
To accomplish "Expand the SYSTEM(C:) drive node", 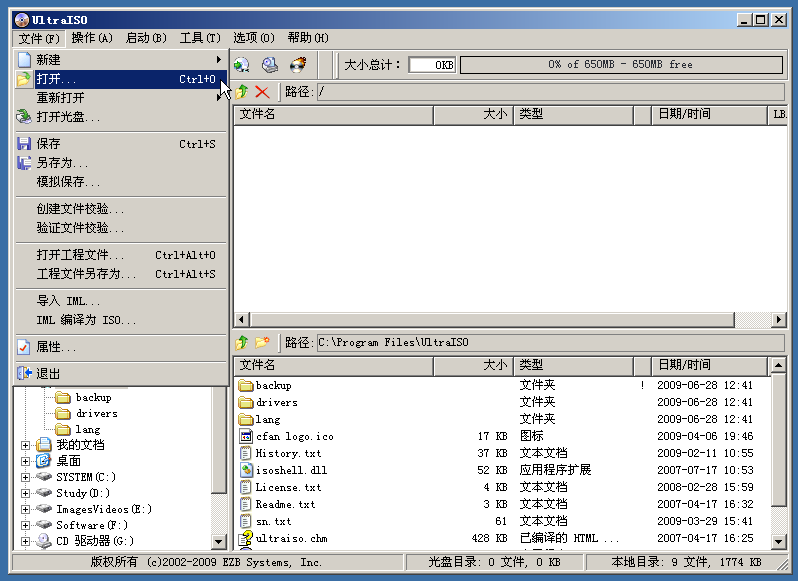I will click(25, 477).
